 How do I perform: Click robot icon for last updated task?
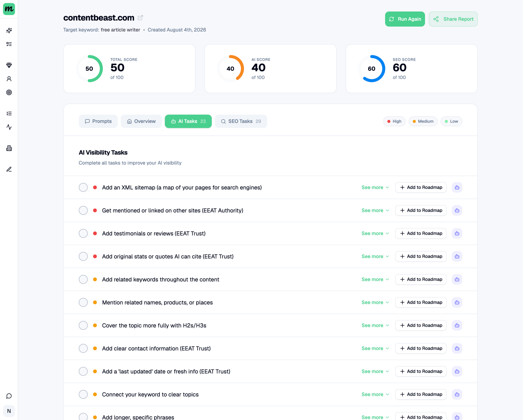tap(457, 372)
